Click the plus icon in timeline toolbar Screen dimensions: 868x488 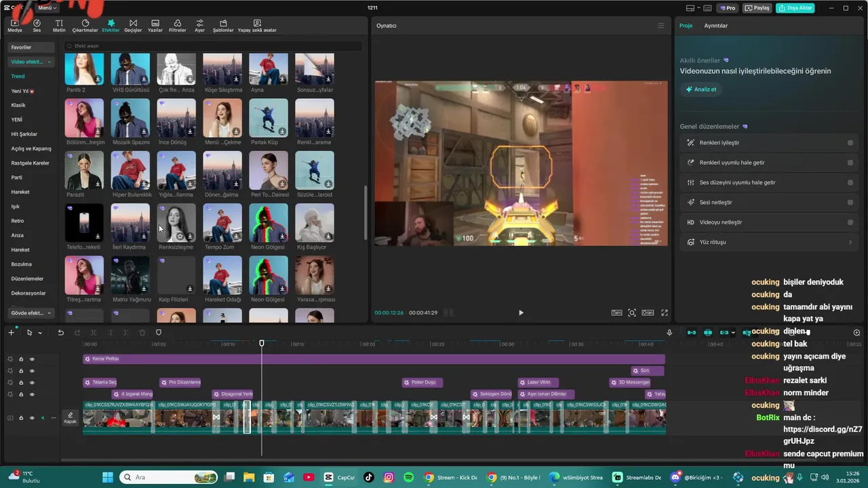click(11, 333)
